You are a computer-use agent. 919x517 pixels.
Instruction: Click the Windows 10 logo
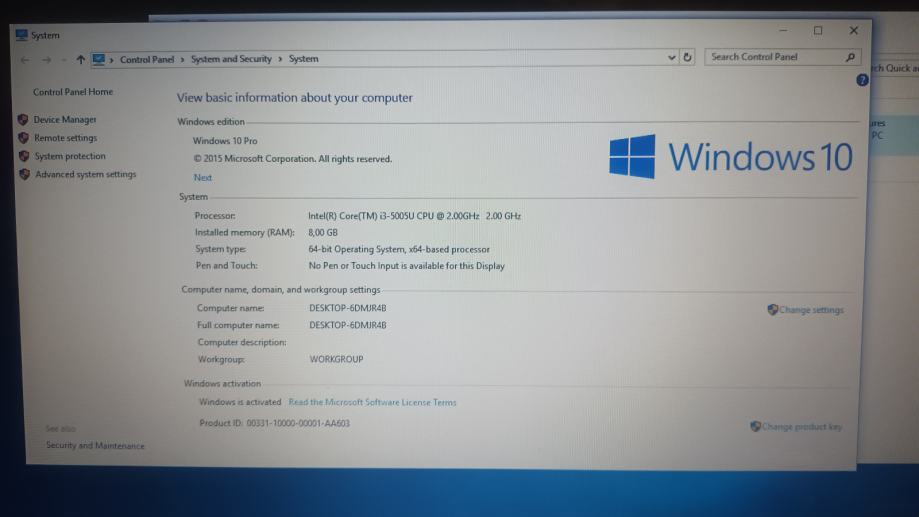(x=730, y=157)
